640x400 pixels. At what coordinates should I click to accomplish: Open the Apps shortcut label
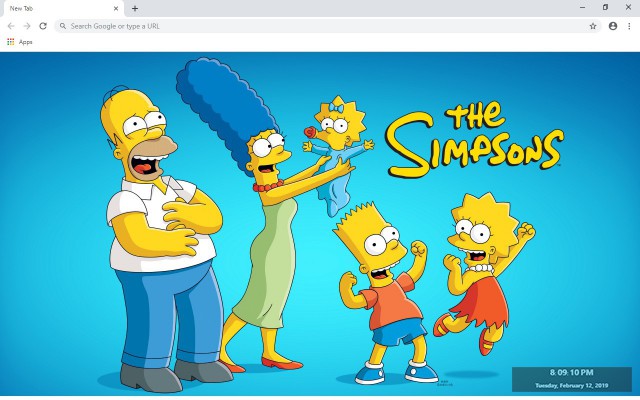(x=25, y=42)
